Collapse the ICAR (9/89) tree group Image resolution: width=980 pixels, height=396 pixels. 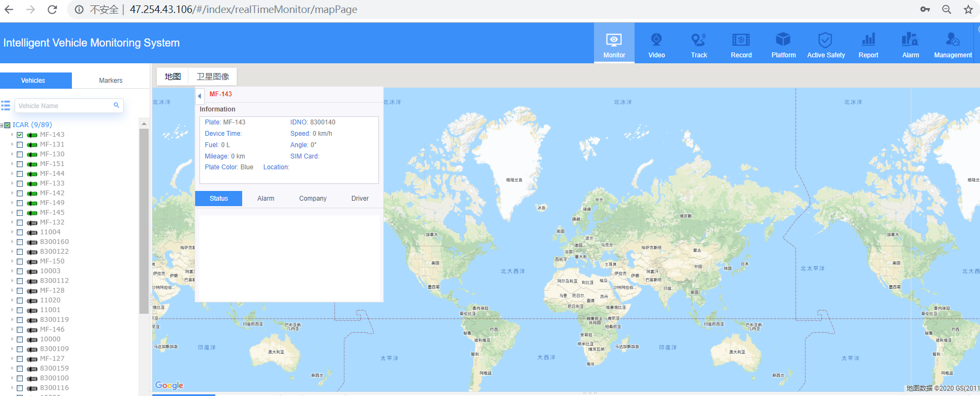pyautogui.click(x=2, y=125)
